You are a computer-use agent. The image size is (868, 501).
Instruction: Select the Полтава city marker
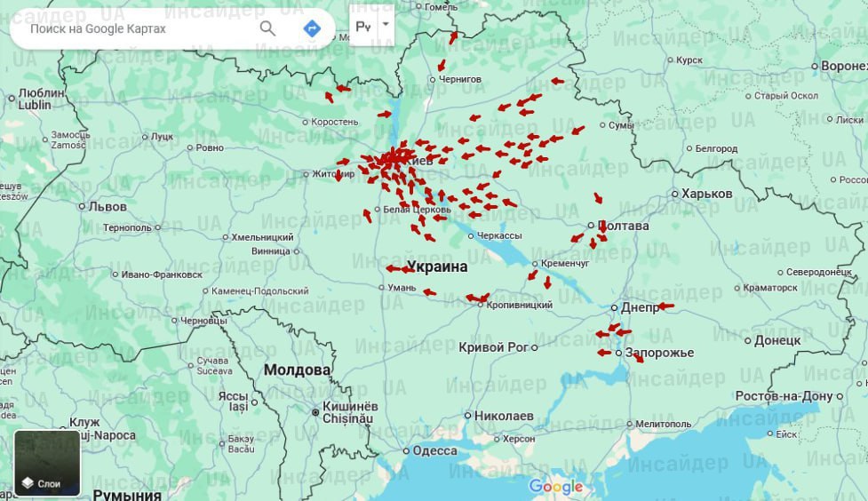click(591, 226)
